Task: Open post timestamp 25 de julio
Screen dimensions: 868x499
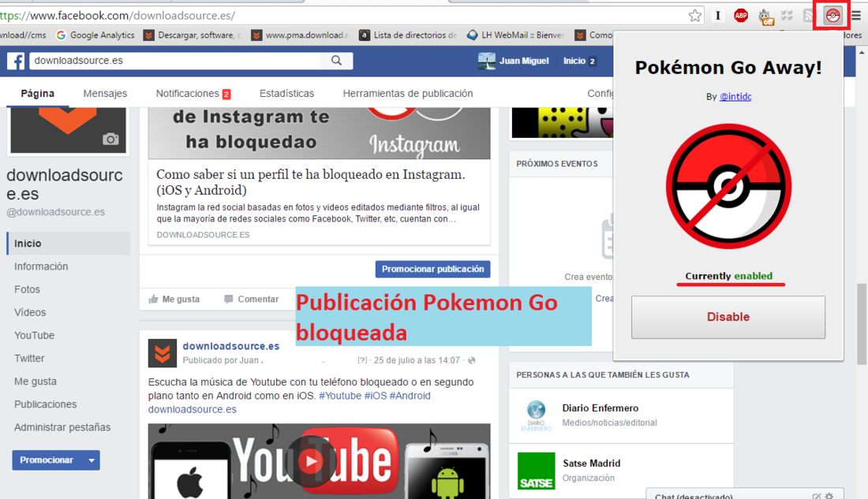Action: 417,360
